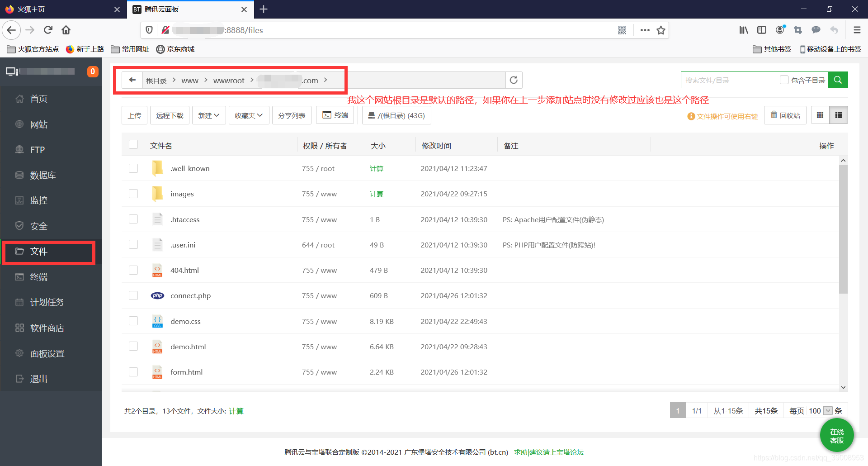Open the Firefox library icon
Viewport: 868px width, 466px height.
click(744, 30)
